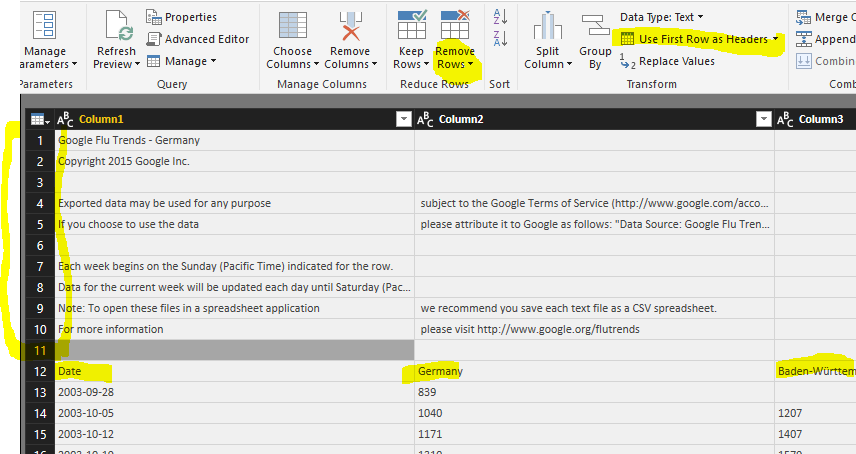The image size is (856, 454).
Task: Expand Choose Columns dropdown arrow
Action: click(316, 64)
